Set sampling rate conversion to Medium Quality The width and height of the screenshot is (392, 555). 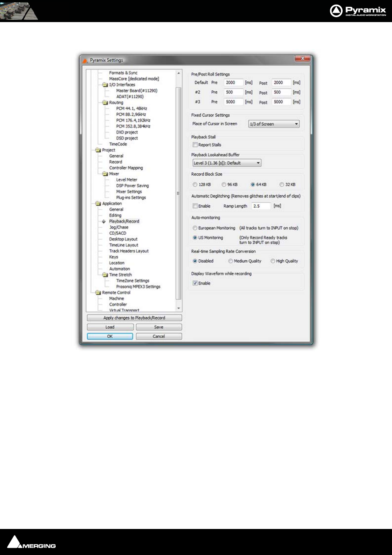tap(231, 261)
